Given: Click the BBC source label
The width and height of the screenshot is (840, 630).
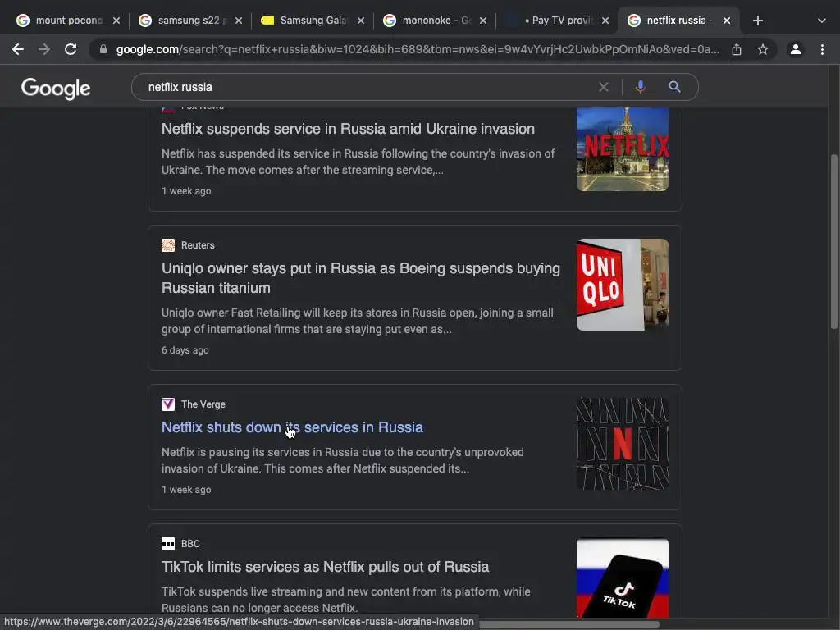Looking at the screenshot, I should point(190,544).
